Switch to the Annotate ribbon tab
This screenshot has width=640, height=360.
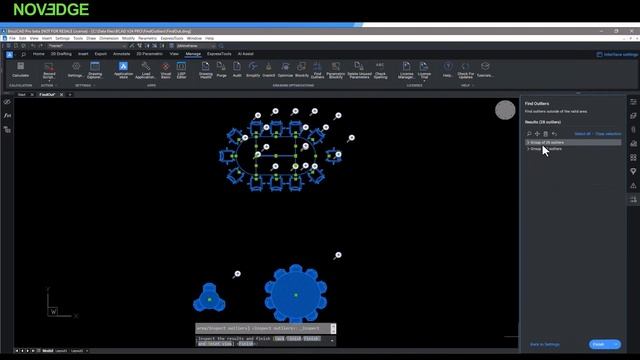click(121, 54)
